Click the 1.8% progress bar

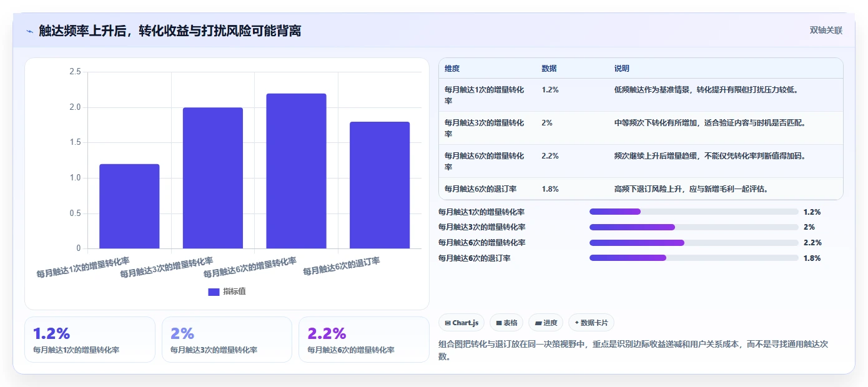[x=694, y=258]
